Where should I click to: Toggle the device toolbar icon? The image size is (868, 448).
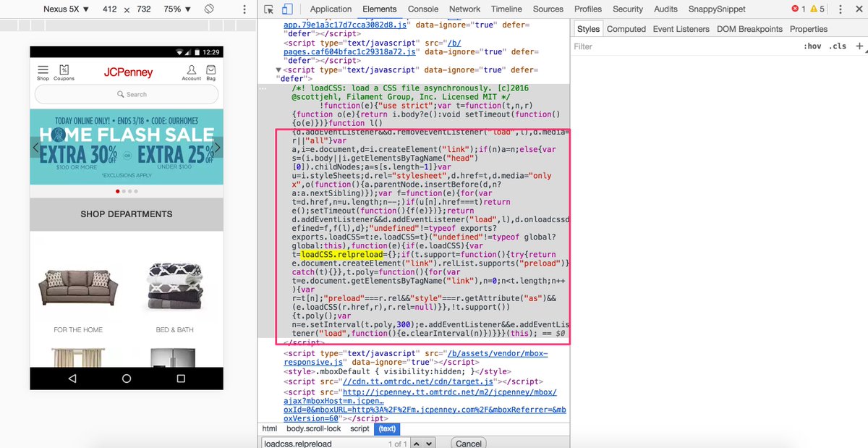287,9
